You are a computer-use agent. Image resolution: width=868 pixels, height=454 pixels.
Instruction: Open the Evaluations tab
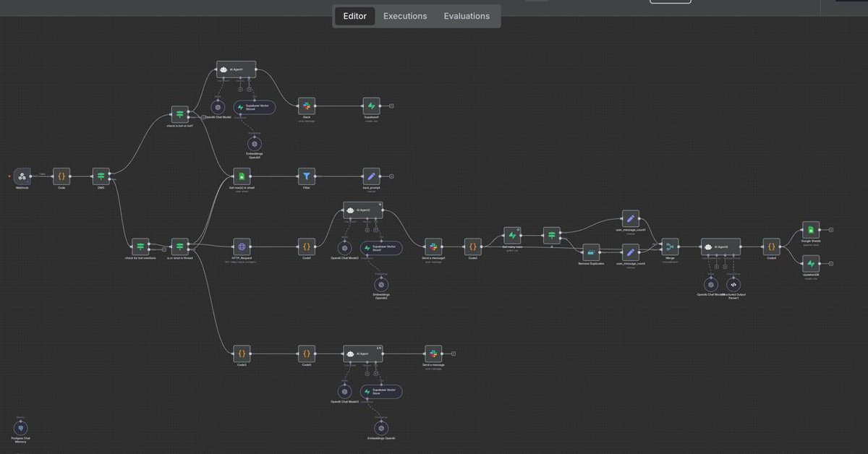[467, 16]
